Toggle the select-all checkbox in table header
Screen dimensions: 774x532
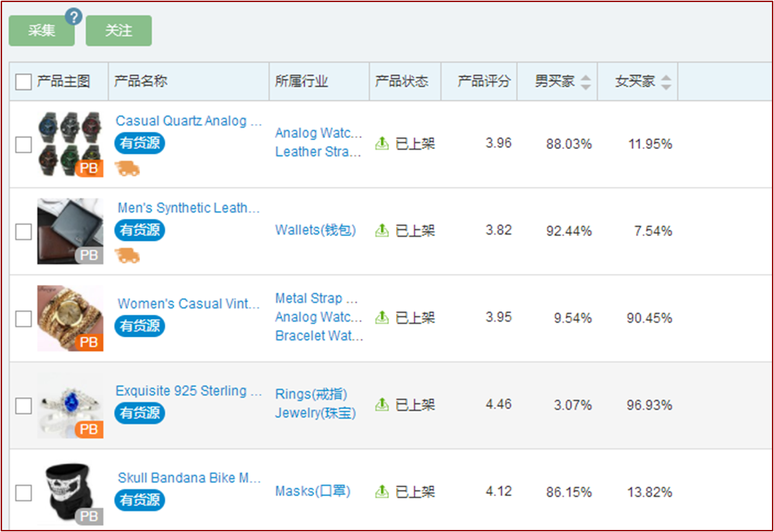click(x=23, y=82)
